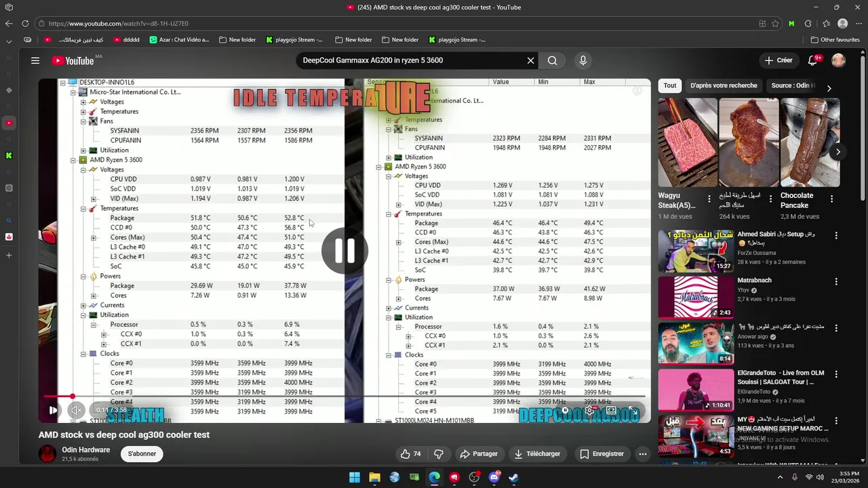Open Windows Start menu
The height and width of the screenshot is (488, 868).
[355, 477]
